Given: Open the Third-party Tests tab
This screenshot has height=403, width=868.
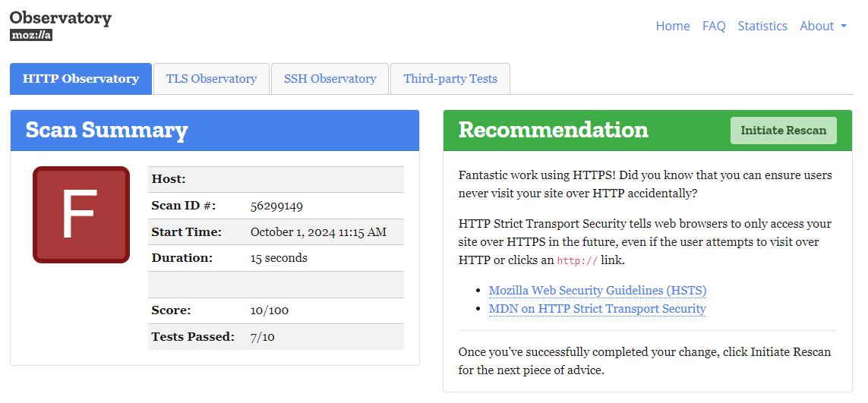Looking at the screenshot, I should pos(450,79).
